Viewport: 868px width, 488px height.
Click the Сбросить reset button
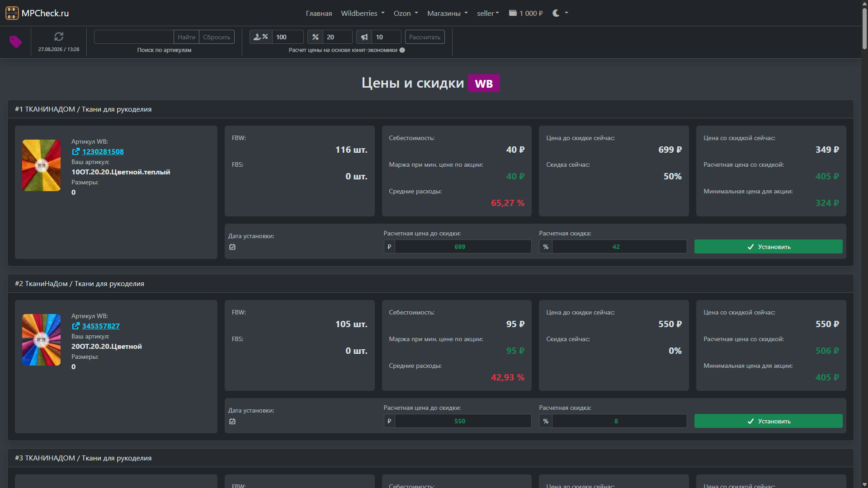pyautogui.click(x=217, y=37)
